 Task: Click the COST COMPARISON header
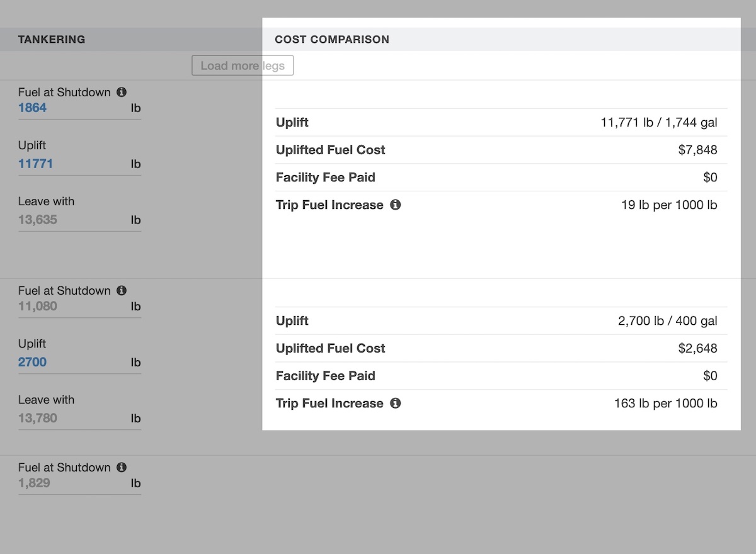(x=332, y=39)
